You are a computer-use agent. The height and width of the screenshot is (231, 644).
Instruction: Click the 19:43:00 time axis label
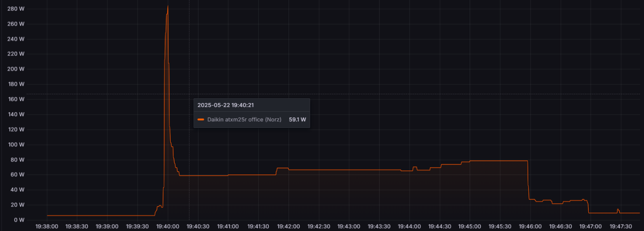[349, 227]
